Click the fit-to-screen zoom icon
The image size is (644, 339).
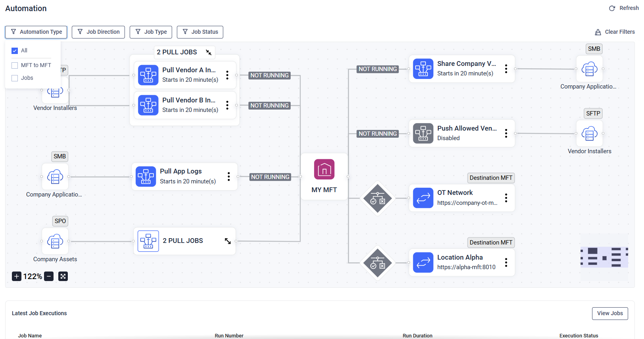tap(63, 276)
